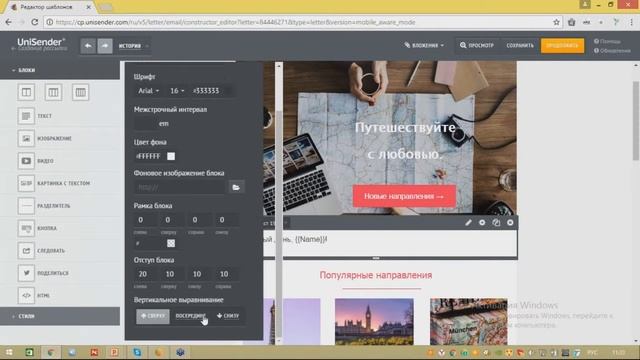Click the Big Ben London thumbnail
This screenshot has height=360, width=640.
pos(374,322)
